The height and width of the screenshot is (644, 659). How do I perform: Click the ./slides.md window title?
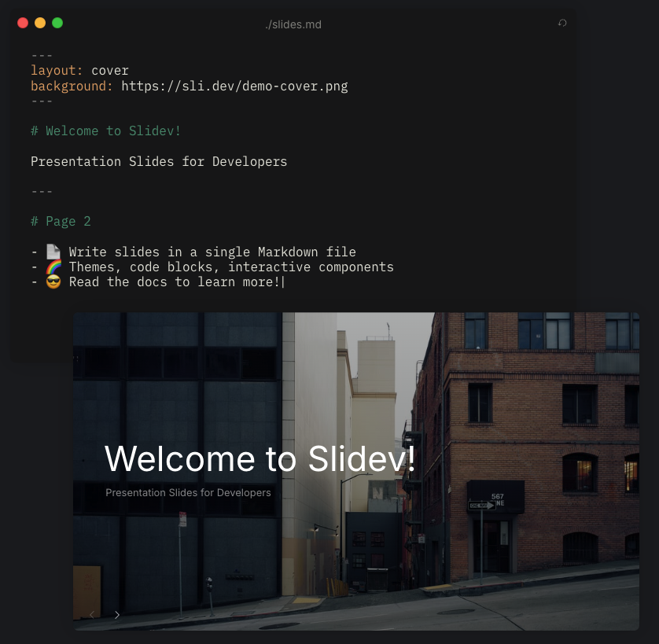tap(293, 24)
